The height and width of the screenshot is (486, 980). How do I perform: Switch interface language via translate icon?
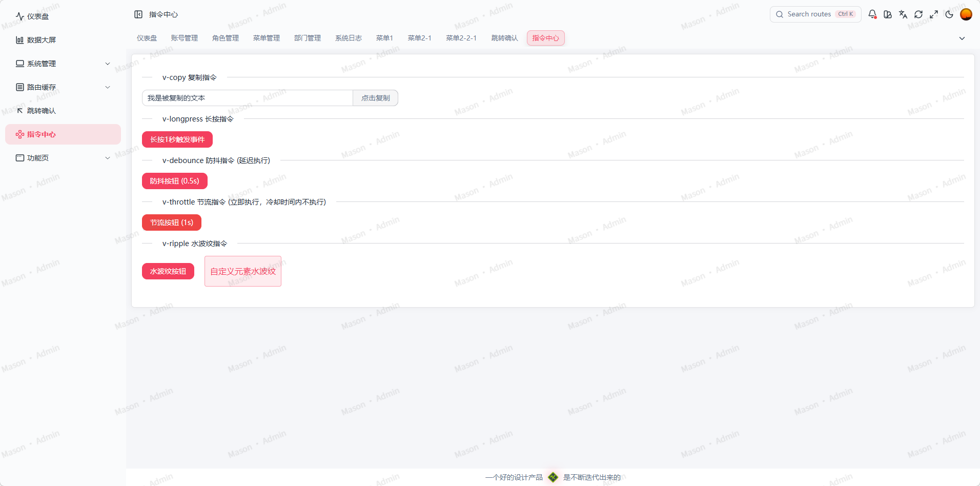click(903, 14)
